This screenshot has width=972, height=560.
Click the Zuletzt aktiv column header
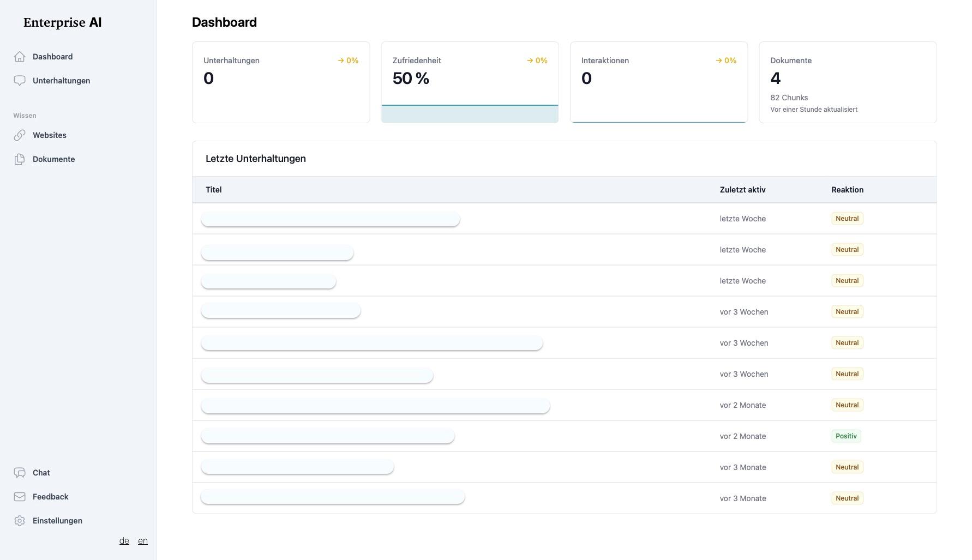(742, 190)
